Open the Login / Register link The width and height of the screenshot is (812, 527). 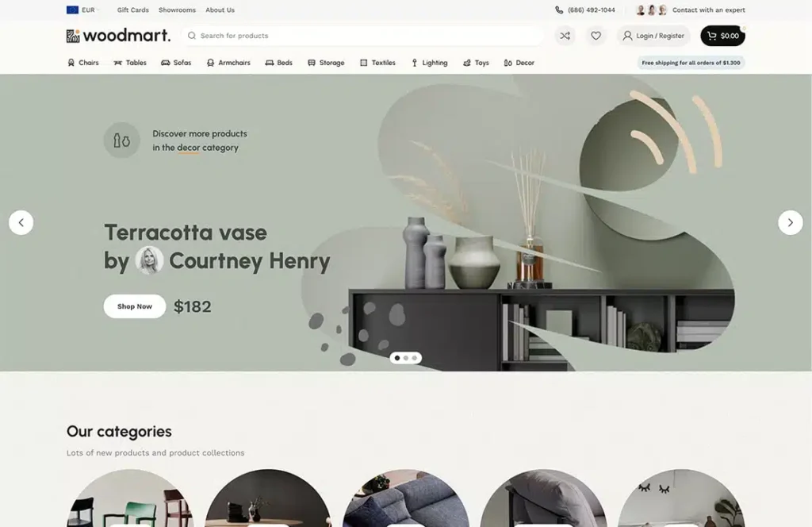coord(653,36)
